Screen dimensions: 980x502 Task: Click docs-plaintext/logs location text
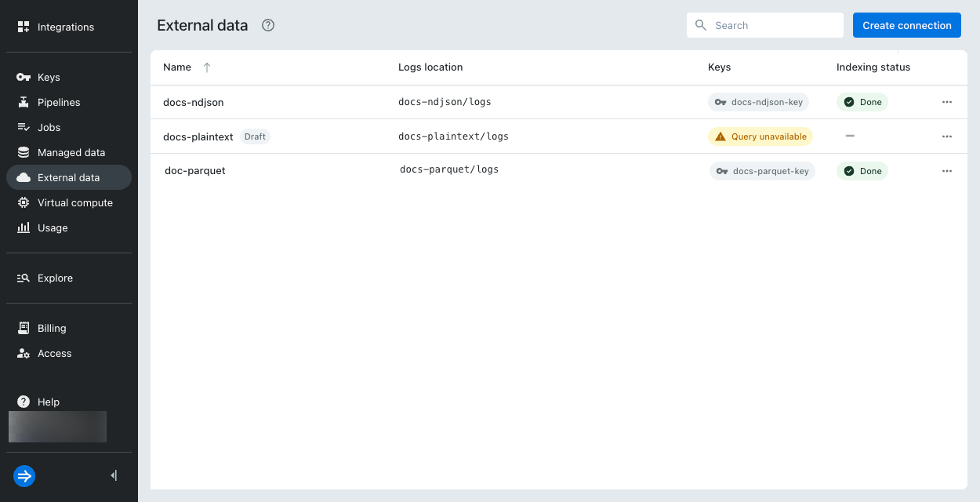[453, 136]
